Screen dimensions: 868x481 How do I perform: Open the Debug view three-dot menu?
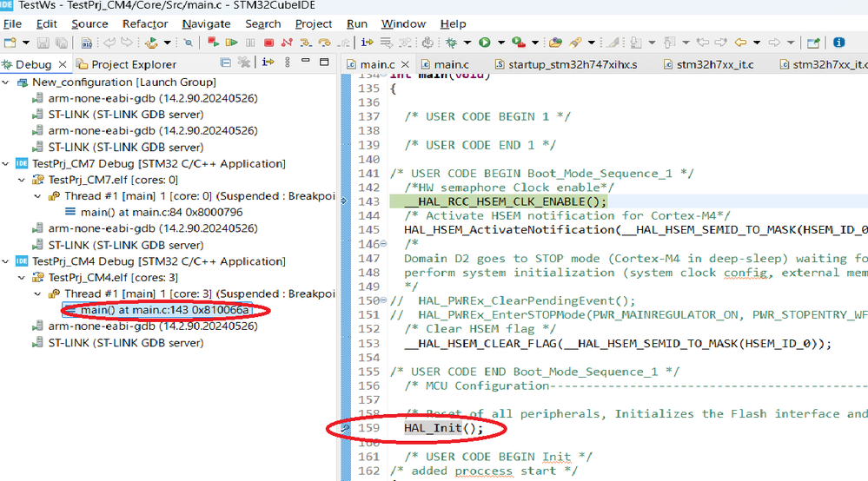(288, 63)
